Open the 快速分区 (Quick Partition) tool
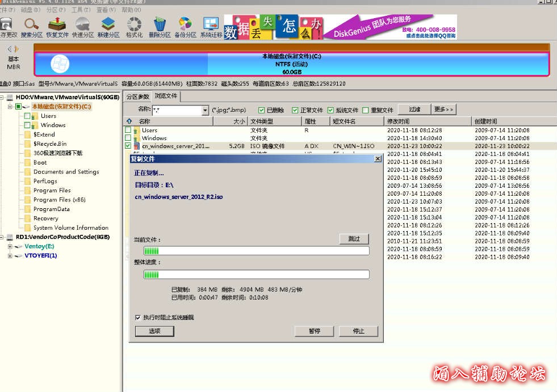Image resolution: width=557 pixels, height=392 pixels. click(82, 26)
